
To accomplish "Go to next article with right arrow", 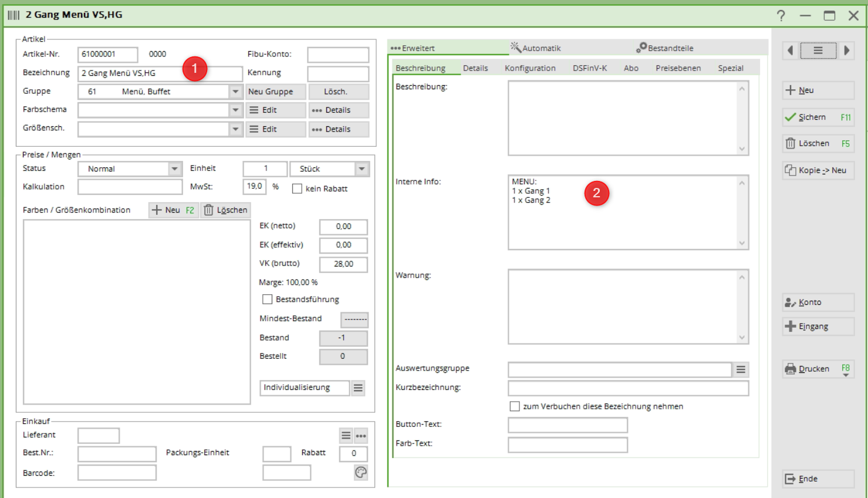I will pyautogui.click(x=846, y=51).
